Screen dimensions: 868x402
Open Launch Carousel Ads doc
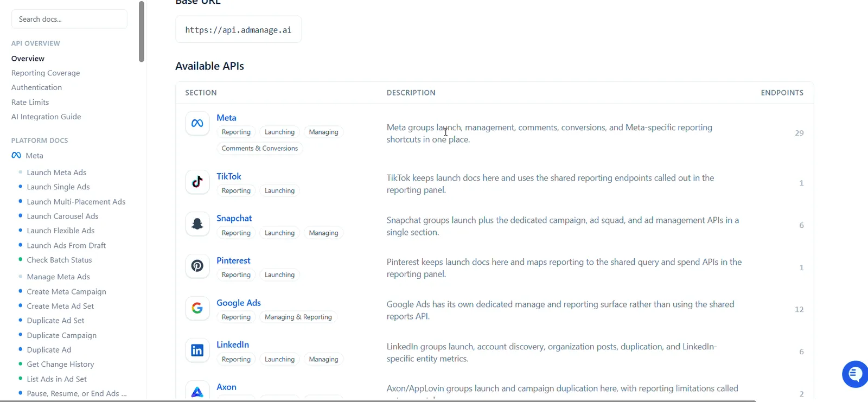[x=62, y=216]
